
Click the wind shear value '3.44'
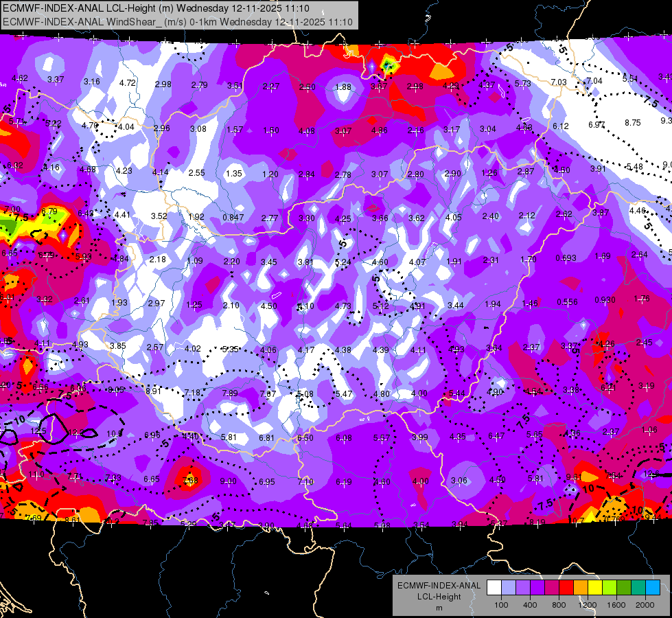tap(456, 305)
